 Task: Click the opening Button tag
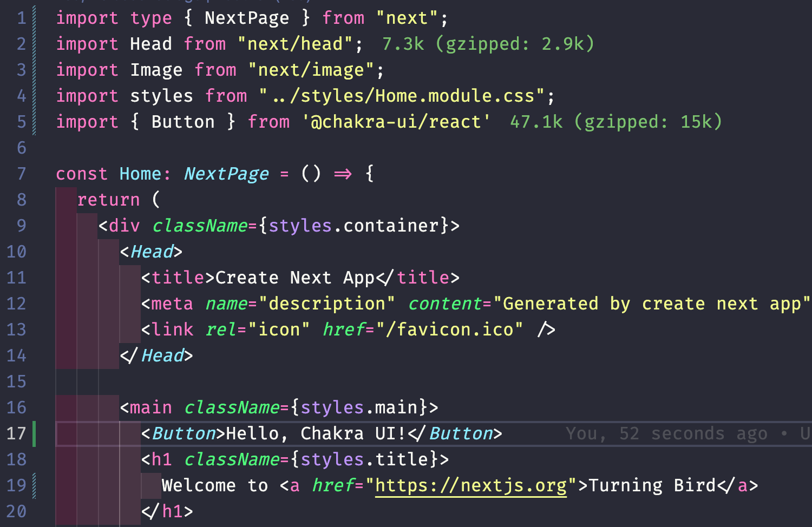pyautogui.click(x=183, y=433)
